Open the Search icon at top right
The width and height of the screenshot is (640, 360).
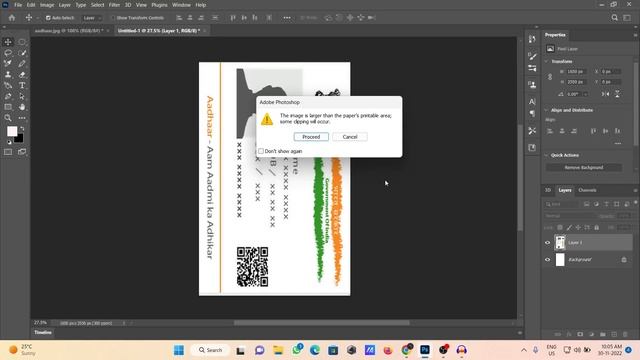click(x=614, y=18)
